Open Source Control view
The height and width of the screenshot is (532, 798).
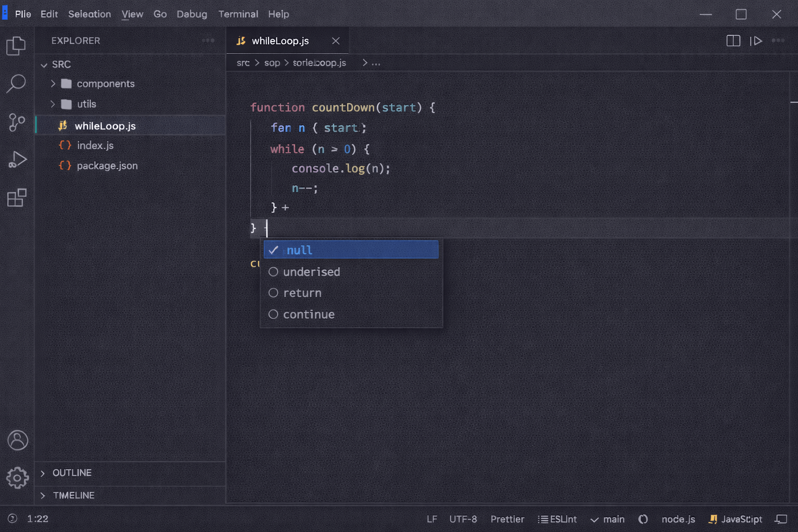(x=16, y=123)
